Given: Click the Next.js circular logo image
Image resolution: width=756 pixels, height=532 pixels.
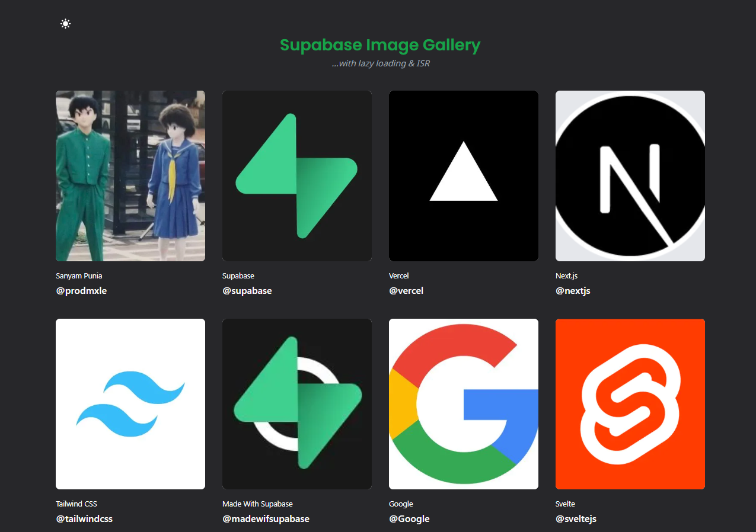Looking at the screenshot, I should click(630, 175).
